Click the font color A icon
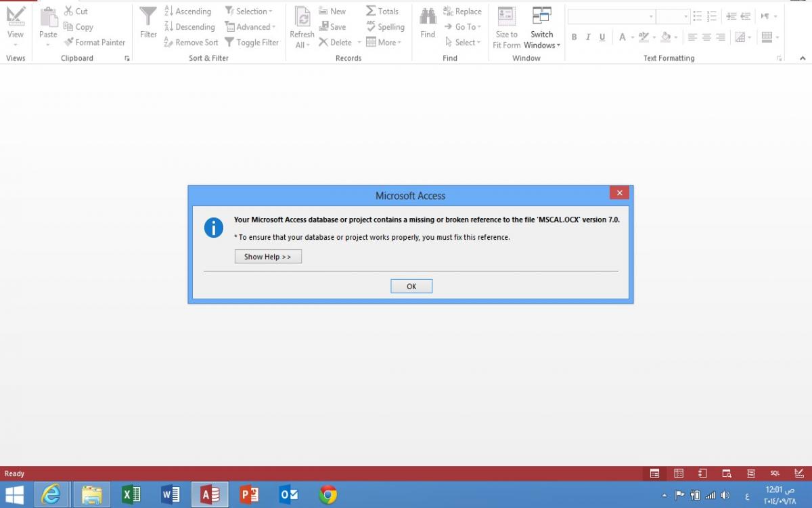 623,37
